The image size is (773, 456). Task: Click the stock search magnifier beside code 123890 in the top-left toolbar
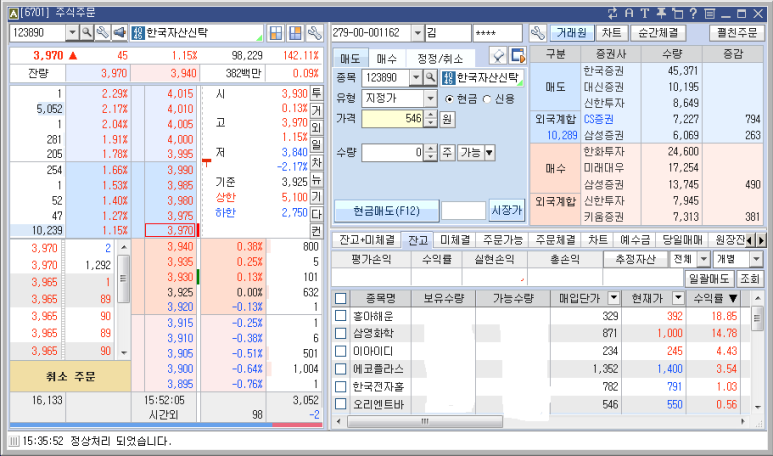(87, 33)
